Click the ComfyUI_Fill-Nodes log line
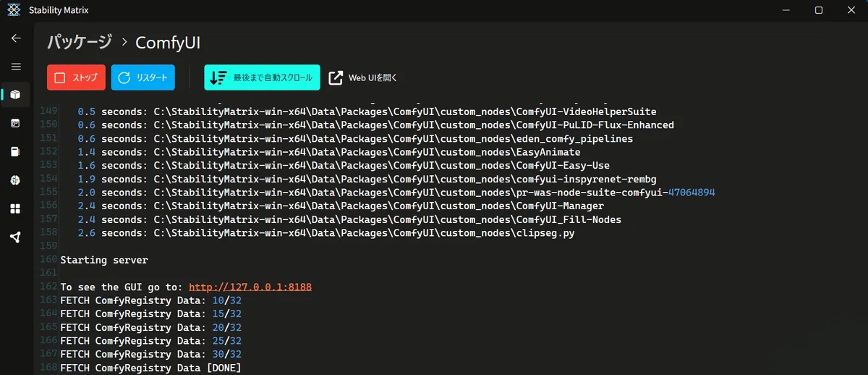 (x=349, y=219)
